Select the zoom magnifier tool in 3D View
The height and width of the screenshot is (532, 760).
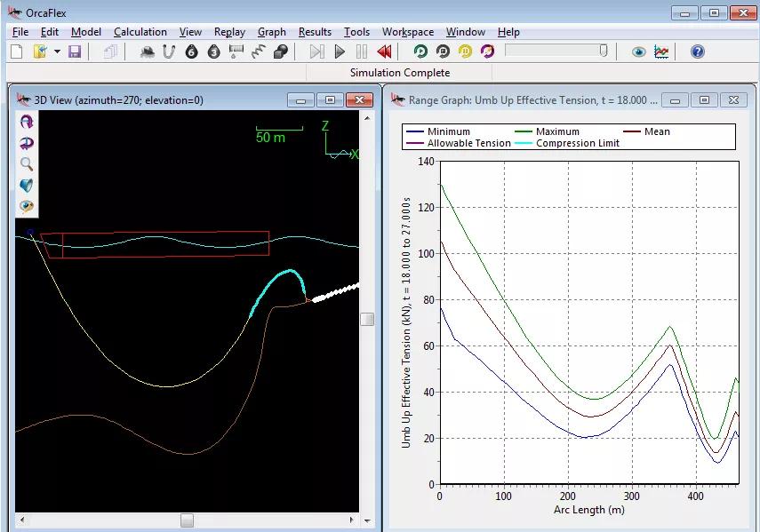(x=27, y=164)
